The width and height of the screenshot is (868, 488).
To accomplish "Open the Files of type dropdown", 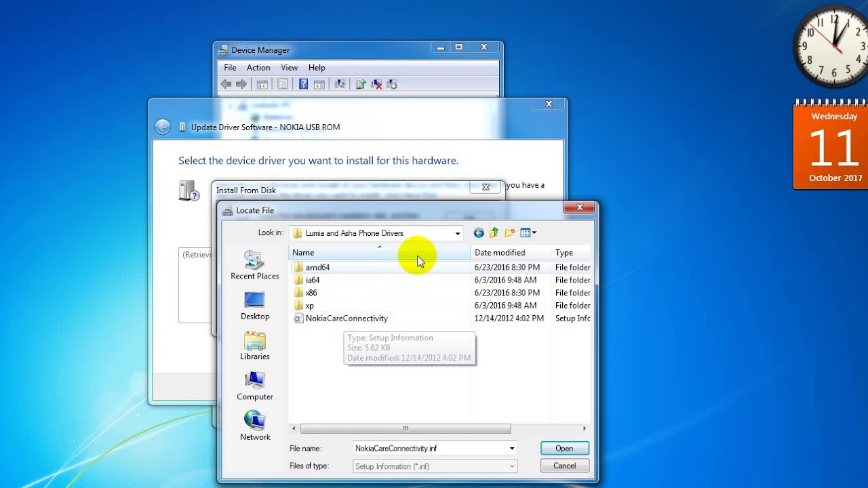I will [435, 466].
